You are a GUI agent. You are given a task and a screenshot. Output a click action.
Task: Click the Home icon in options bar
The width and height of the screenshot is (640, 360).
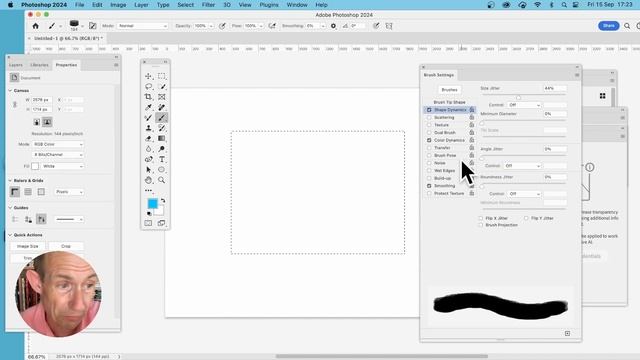(x=36, y=26)
